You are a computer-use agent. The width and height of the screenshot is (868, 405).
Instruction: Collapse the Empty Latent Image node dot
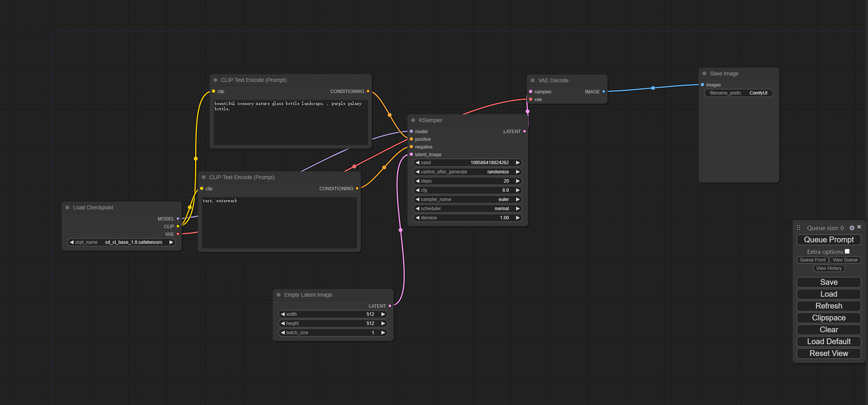coord(278,295)
